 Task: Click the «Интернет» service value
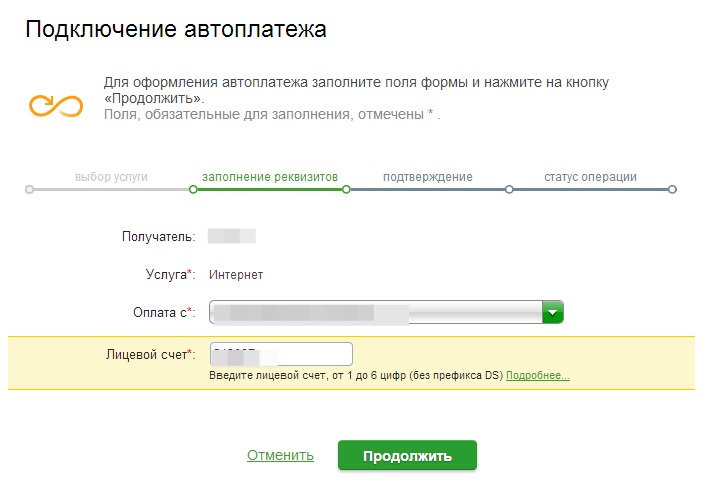point(235,274)
